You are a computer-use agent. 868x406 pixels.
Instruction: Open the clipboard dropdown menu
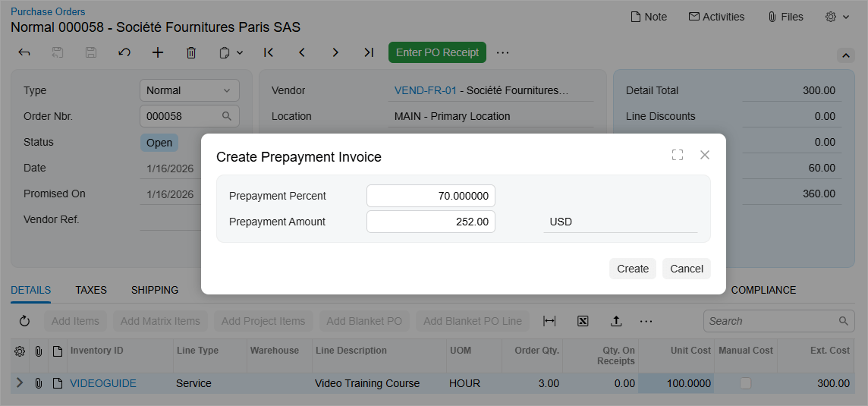click(x=231, y=52)
